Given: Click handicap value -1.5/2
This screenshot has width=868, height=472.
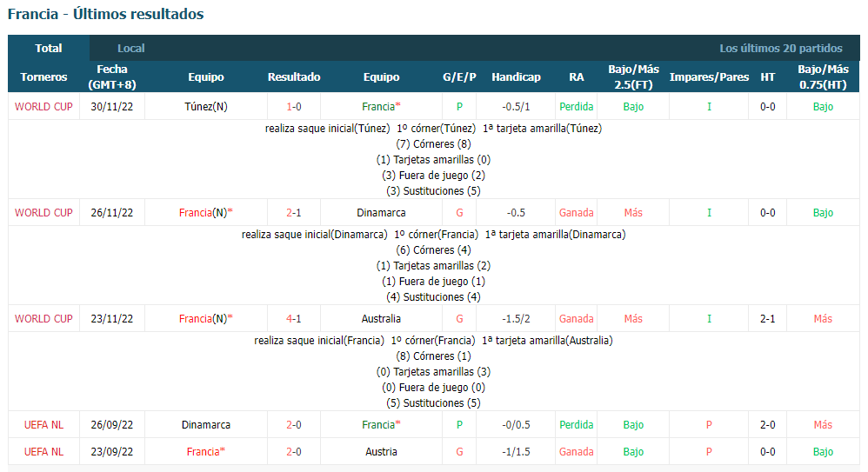Looking at the screenshot, I should coord(516,319).
